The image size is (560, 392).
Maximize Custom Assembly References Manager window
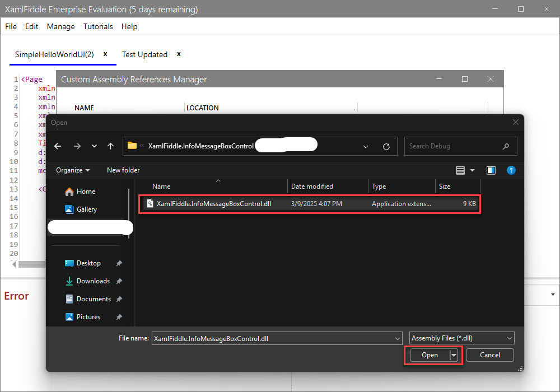[x=465, y=79]
